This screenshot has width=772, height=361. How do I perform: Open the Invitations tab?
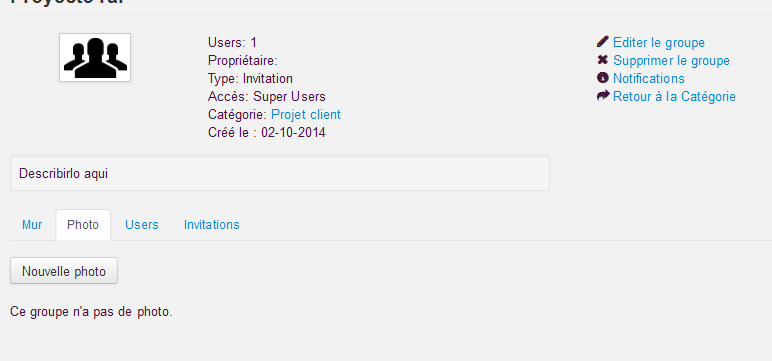(x=212, y=225)
